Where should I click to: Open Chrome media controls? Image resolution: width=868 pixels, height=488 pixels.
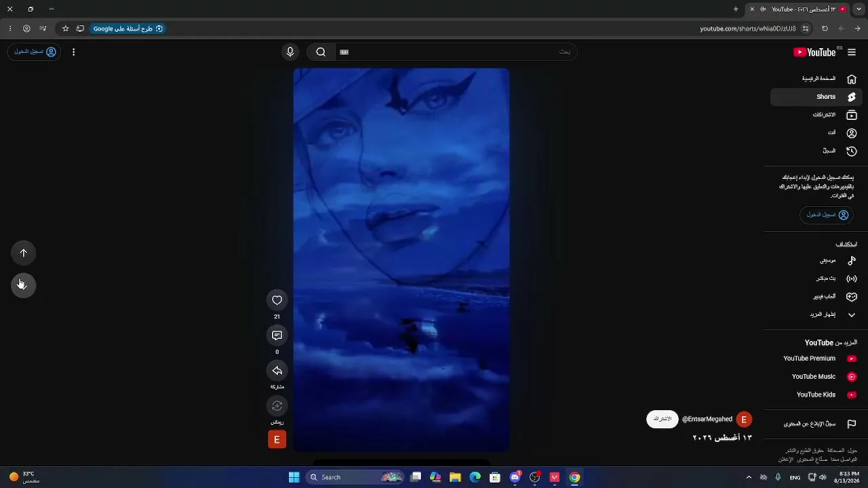43,28
